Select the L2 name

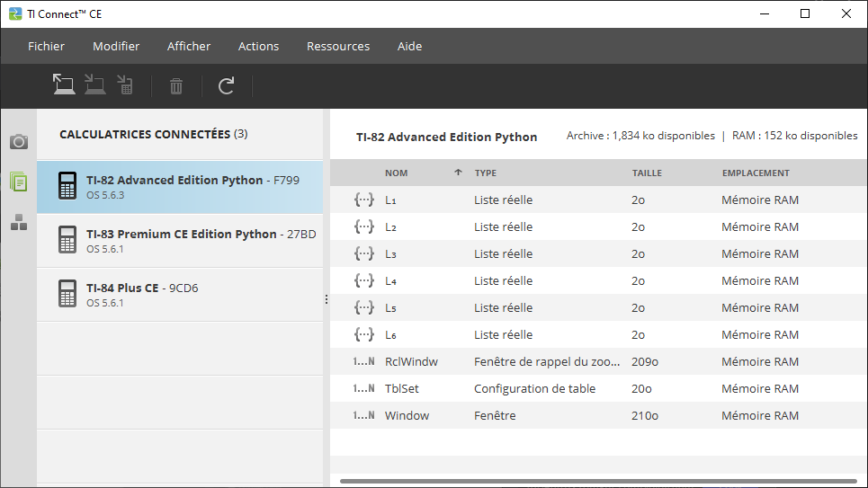[x=390, y=227]
